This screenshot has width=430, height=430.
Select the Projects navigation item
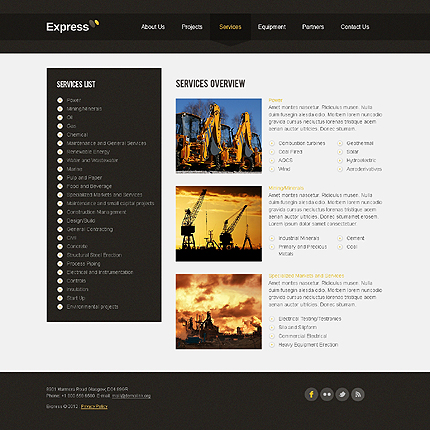point(192,27)
